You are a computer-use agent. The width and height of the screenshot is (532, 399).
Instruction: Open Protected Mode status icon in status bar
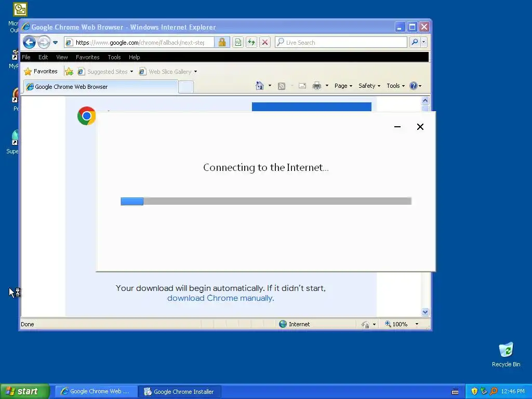tap(366, 324)
